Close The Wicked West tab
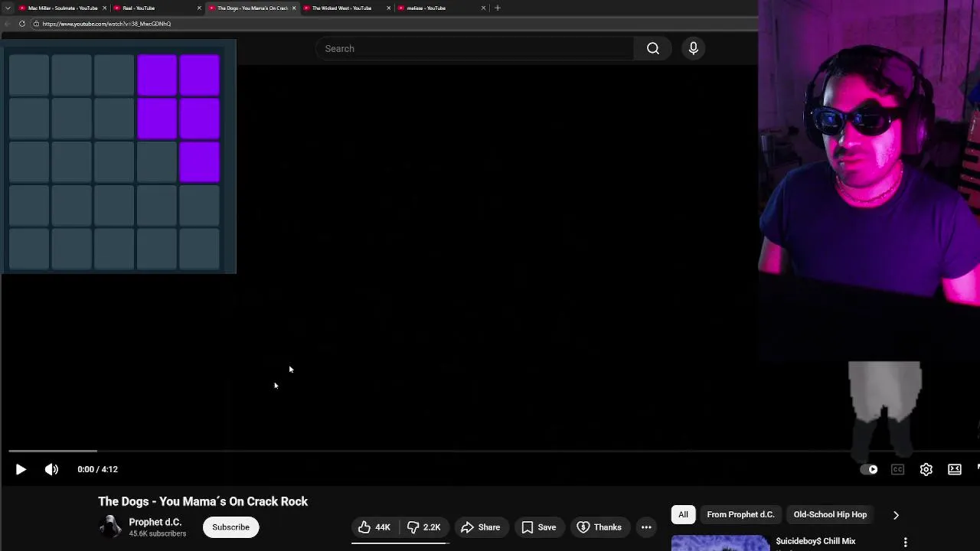Image resolution: width=980 pixels, height=551 pixels. coord(389,8)
